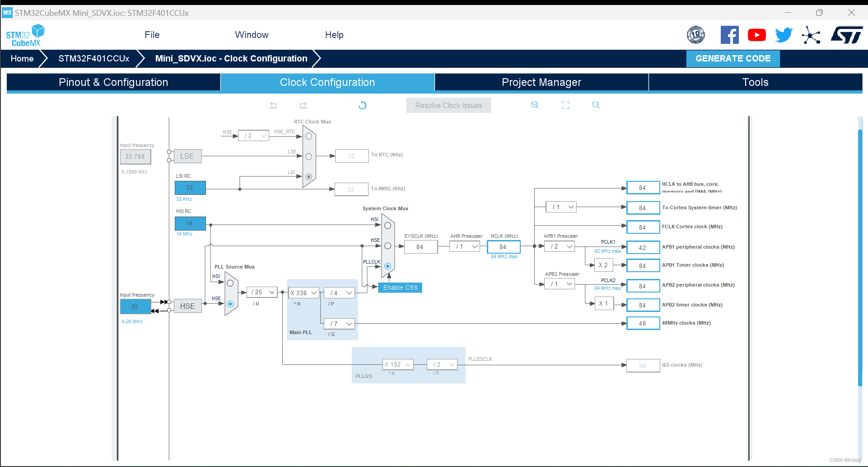This screenshot has height=467, width=868.
Task: Open the HSE RTC /2 divider dropdown
Action: coord(253,136)
